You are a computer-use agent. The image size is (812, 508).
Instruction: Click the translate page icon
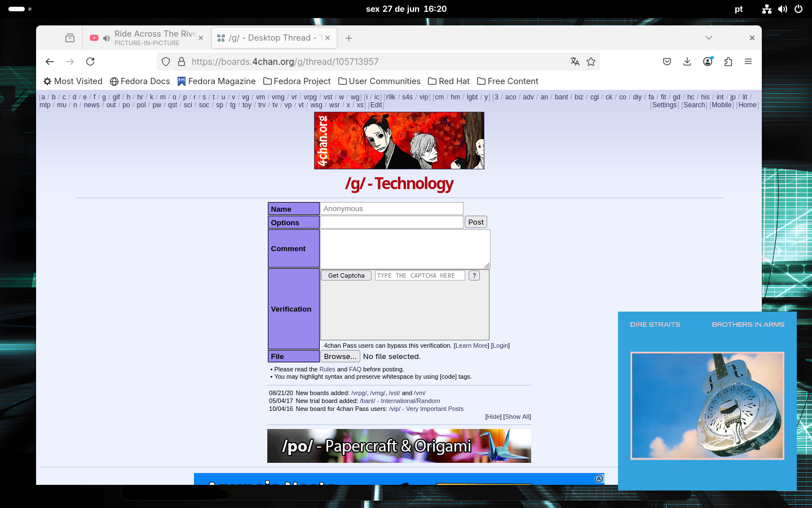(x=575, y=62)
